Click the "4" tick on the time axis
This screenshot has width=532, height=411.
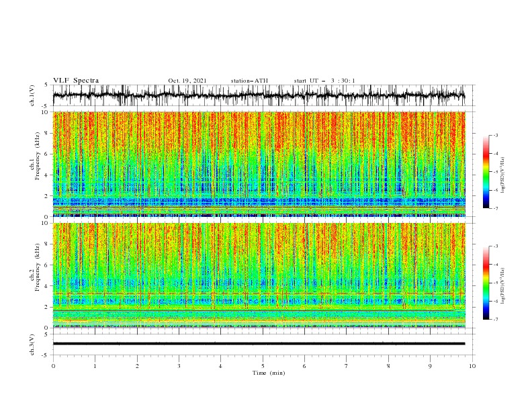coord(220,366)
